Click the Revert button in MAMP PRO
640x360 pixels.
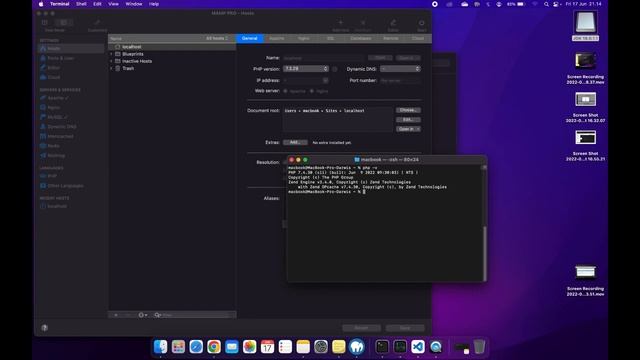[x=361, y=328]
